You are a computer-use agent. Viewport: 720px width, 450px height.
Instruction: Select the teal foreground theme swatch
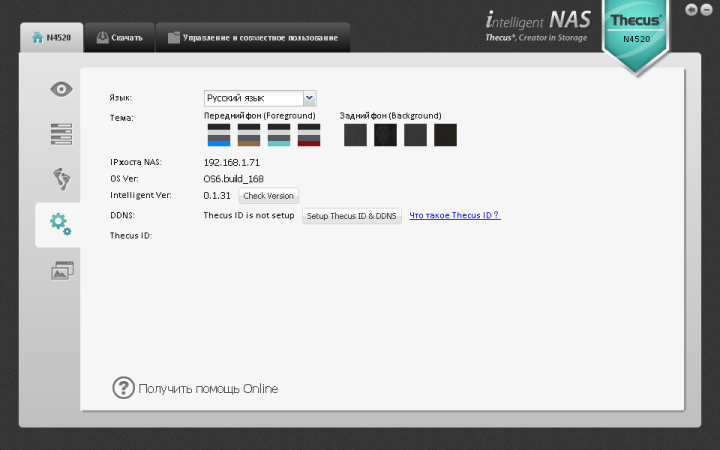pyautogui.click(x=279, y=135)
